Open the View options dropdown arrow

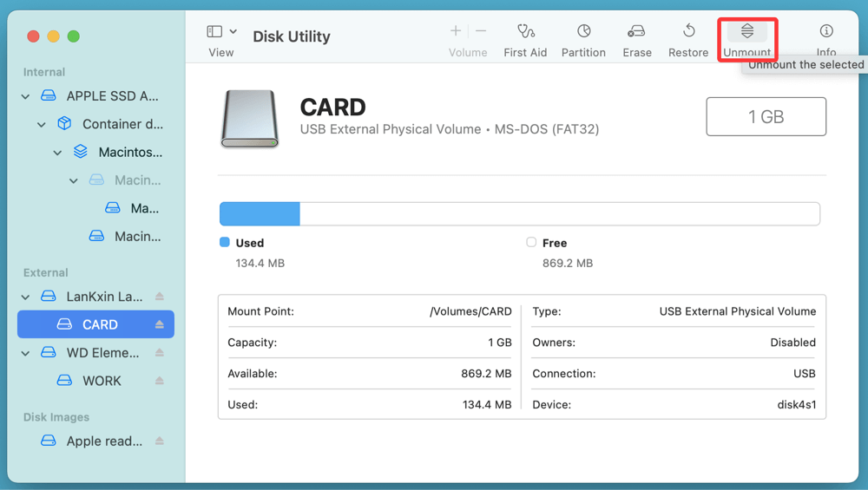point(233,31)
